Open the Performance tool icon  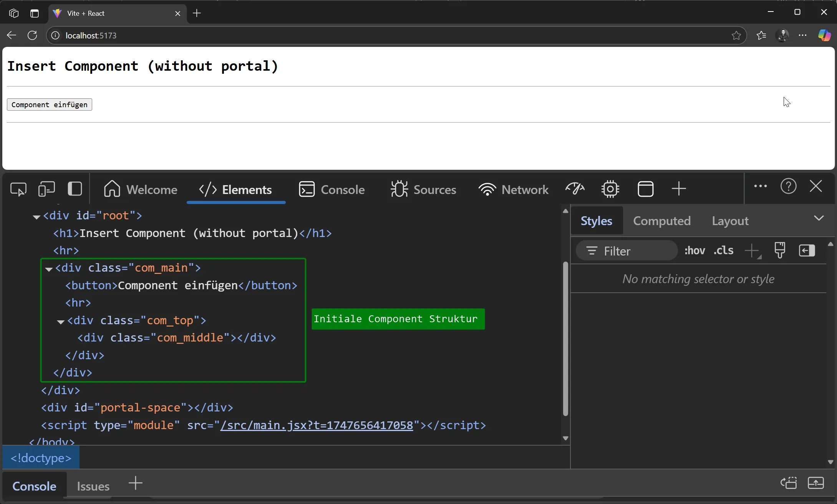coord(575,189)
